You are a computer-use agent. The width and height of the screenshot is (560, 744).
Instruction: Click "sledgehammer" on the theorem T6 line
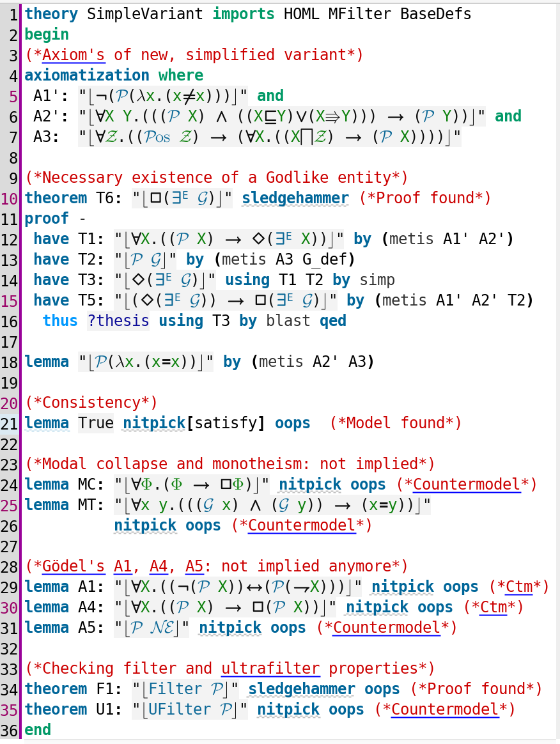tap(295, 198)
